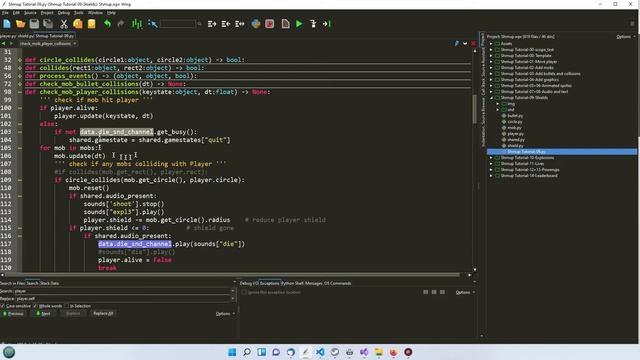640x360 pixels.
Task: Click the grey Redo arrow icon
Action: click(x=120, y=24)
